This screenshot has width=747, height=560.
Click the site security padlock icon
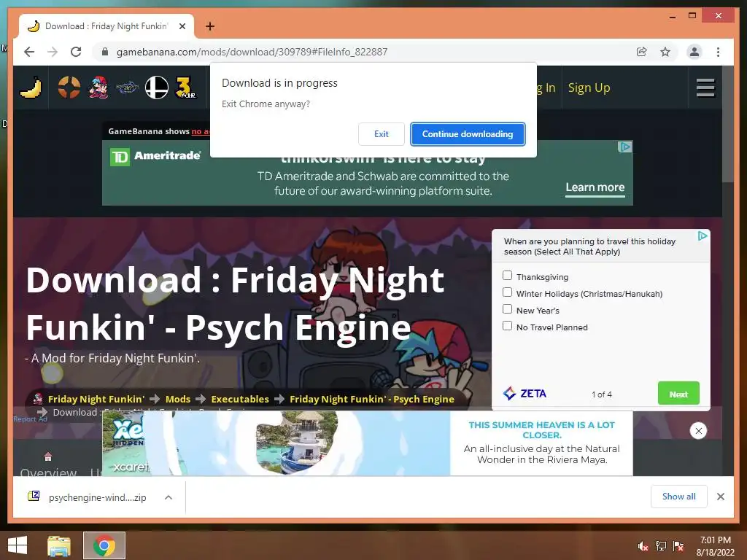[105, 52]
